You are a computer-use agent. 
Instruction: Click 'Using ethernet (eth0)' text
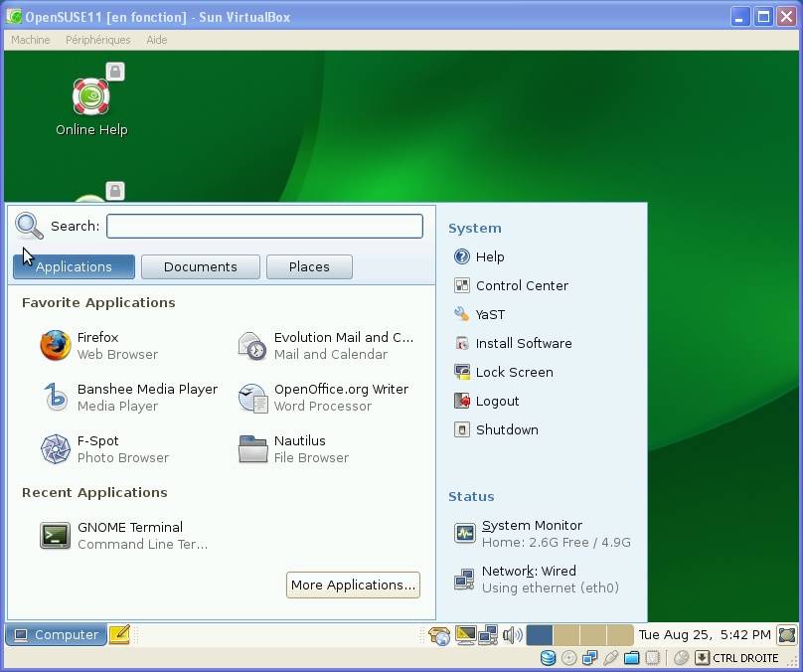tap(550, 588)
